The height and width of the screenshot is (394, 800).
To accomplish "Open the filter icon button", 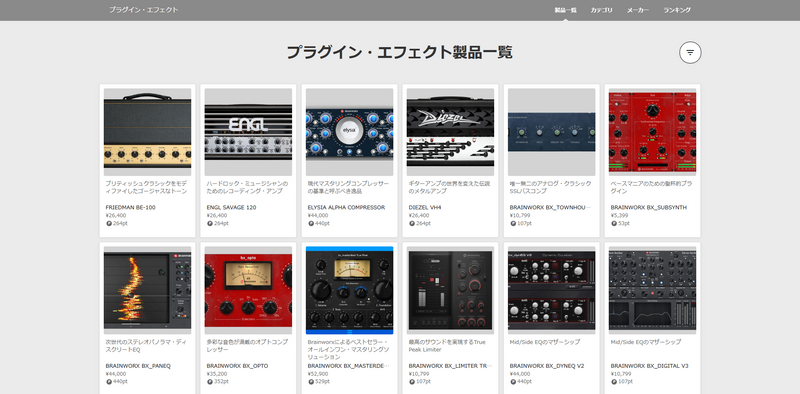I will (690, 53).
